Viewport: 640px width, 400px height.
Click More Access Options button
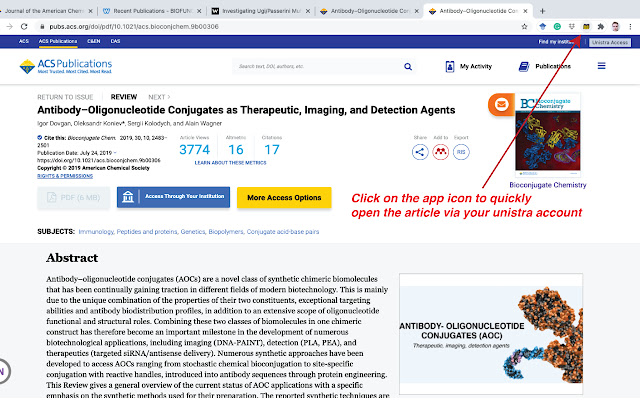(284, 198)
